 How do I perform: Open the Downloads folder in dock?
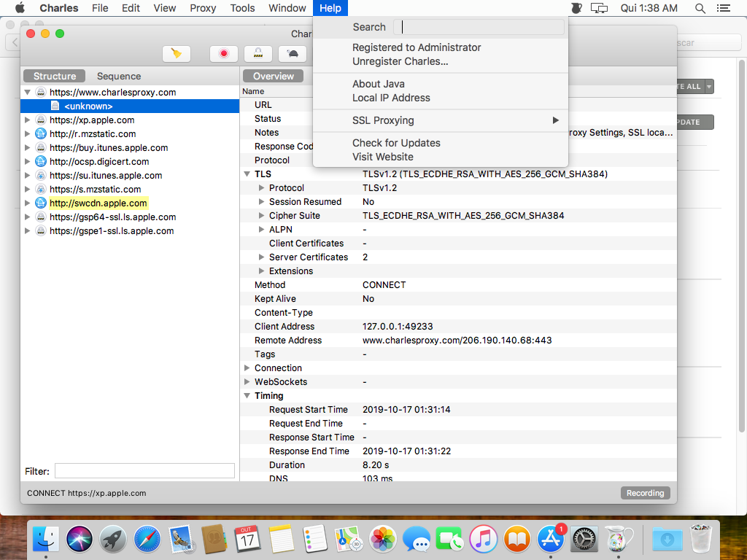[x=667, y=539]
